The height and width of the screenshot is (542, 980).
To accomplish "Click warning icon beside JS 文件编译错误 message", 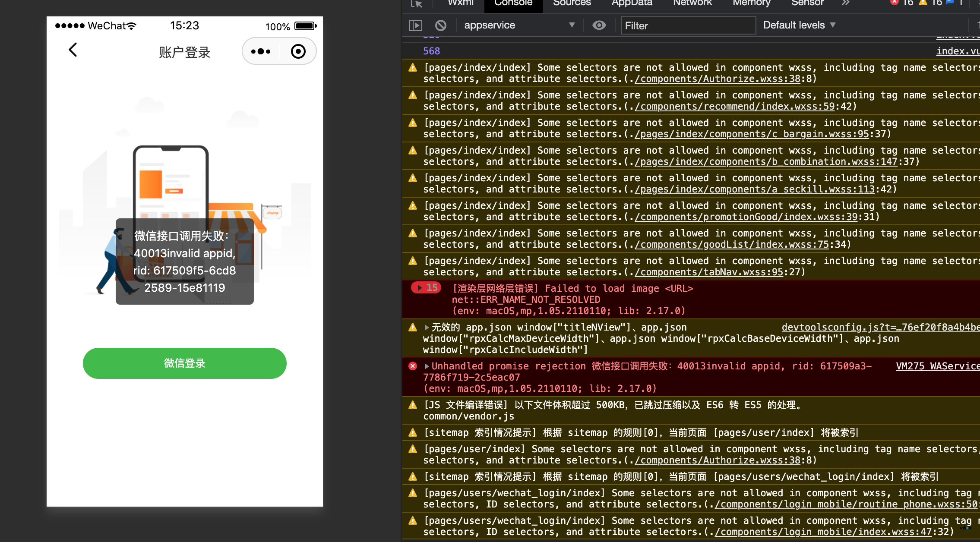I will 413,405.
